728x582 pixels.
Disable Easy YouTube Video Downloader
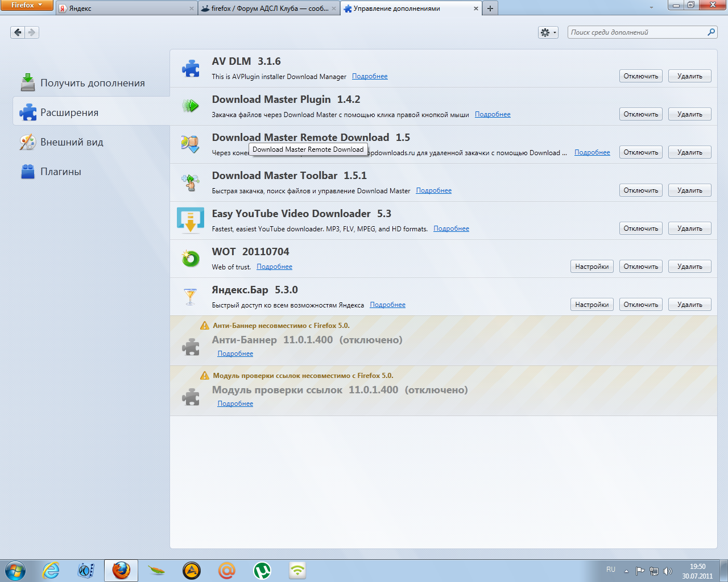pos(641,228)
